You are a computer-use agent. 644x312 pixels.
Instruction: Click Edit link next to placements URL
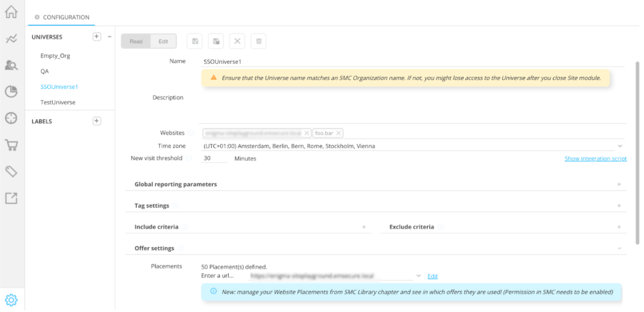point(432,276)
